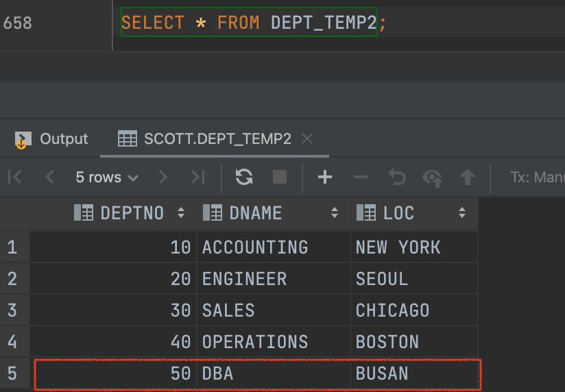Click DEPTNO column table icon
This screenshot has width=565, height=392.
[84, 212]
